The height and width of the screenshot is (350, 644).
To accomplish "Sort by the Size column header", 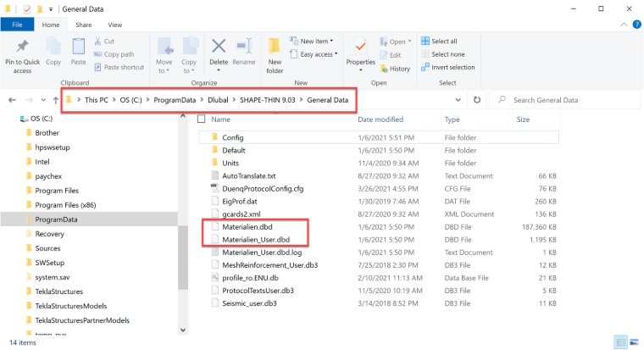I will 523,119.
